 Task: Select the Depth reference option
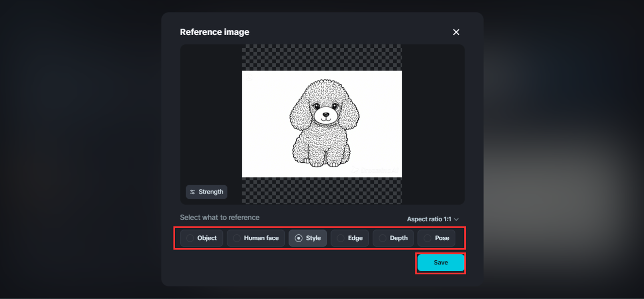[393, 238]
